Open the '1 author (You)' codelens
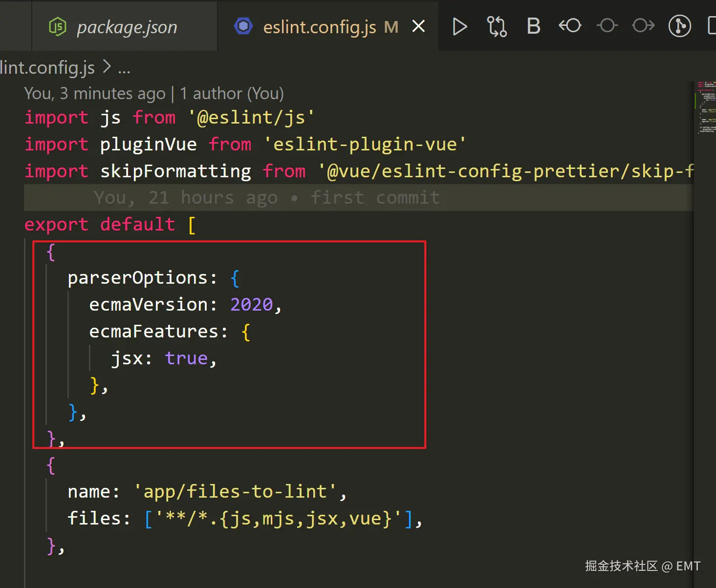 232,93
